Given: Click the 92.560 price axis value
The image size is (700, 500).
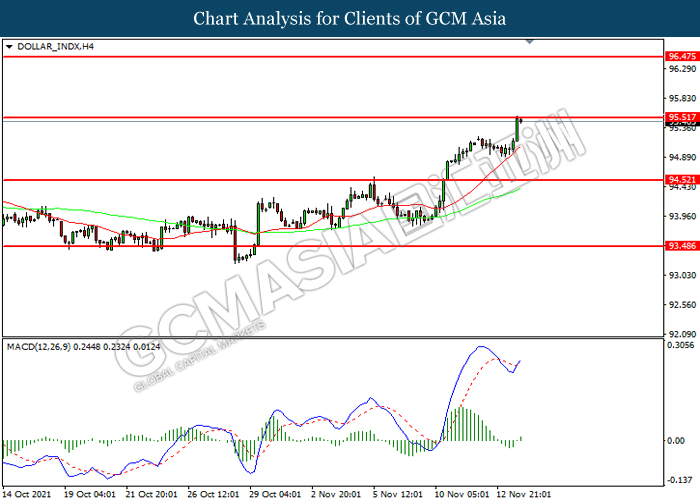Looking at the screenshot, I should pos(682,304).
